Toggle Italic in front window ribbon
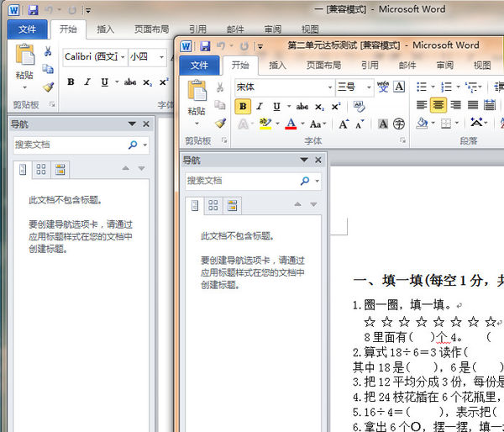The height and width of the screenshot is (432, 504). click(x=260, y=107)
